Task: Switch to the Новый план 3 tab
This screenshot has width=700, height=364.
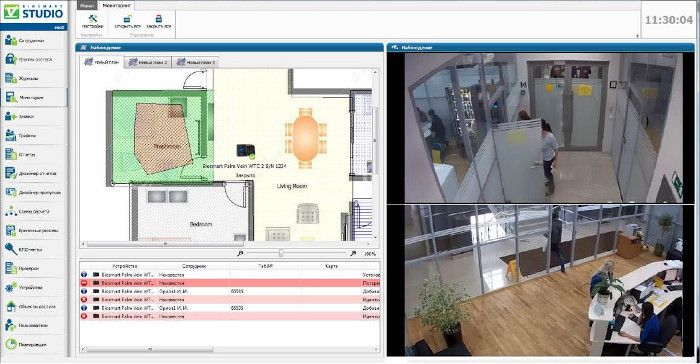Action: (x=195, y=63)
